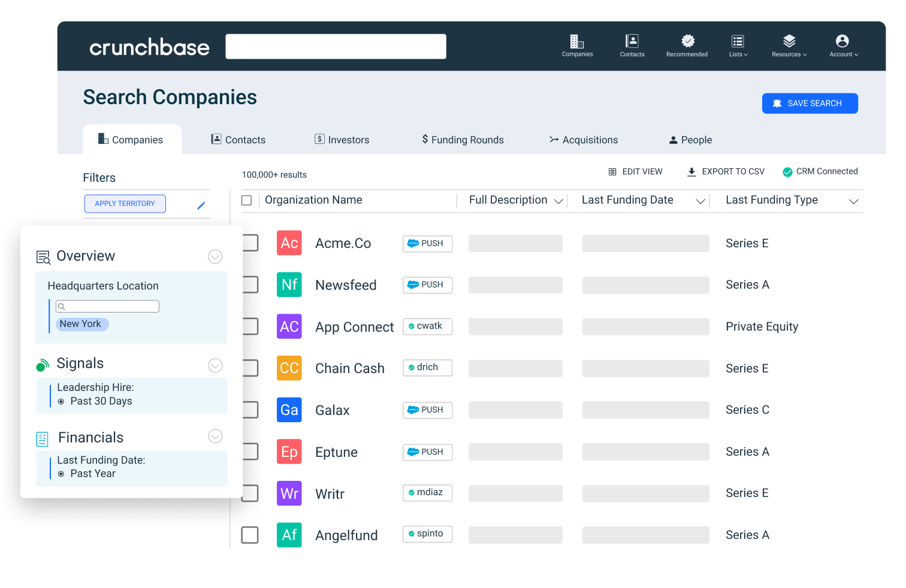The image size is (906, 588).
Task: Open the Resources stack icon
Action: pyautogui.click(x=789, y=42)
